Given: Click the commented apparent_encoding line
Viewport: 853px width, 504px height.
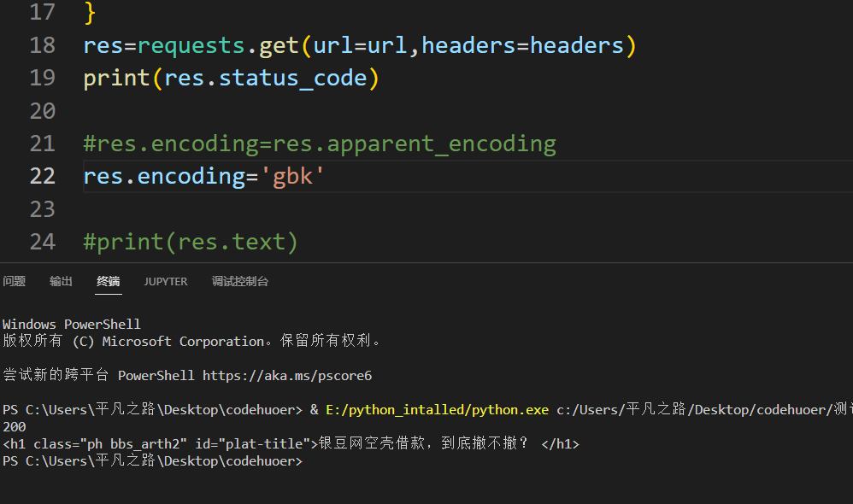Looking at the screenshot, I should point(320,144).
